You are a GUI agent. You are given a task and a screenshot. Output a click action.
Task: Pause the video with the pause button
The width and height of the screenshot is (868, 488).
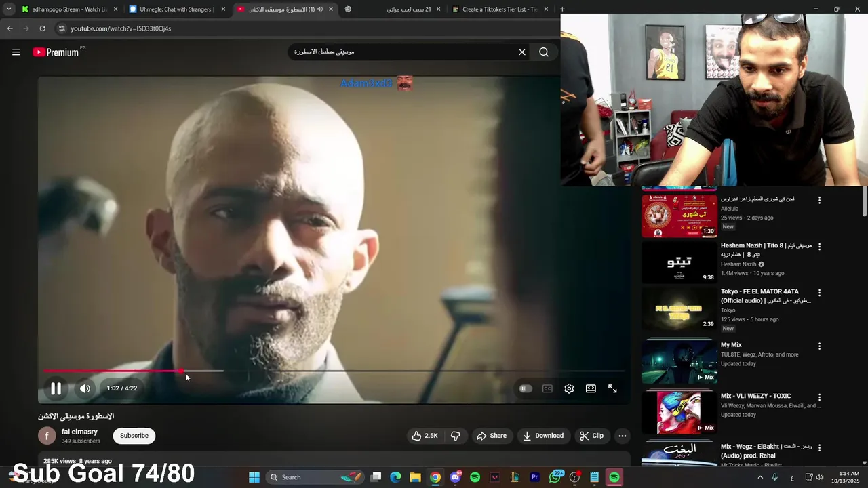point(56,388)
